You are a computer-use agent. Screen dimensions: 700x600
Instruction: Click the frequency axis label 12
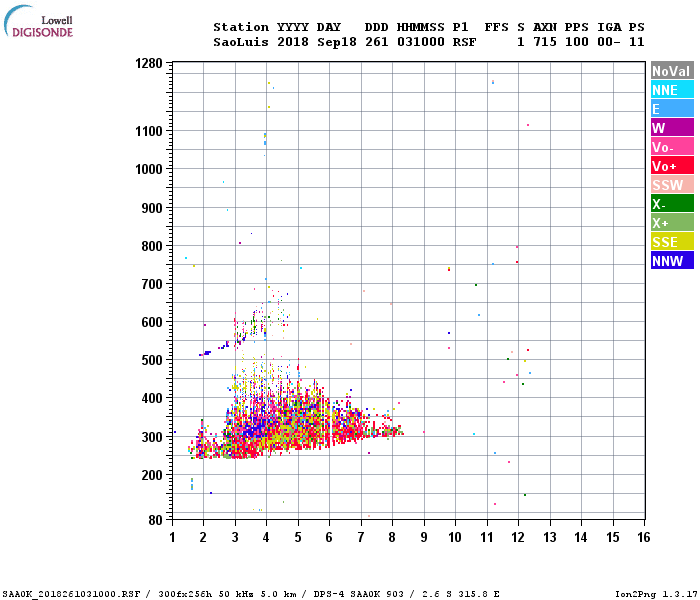click(x=518, y=537)
